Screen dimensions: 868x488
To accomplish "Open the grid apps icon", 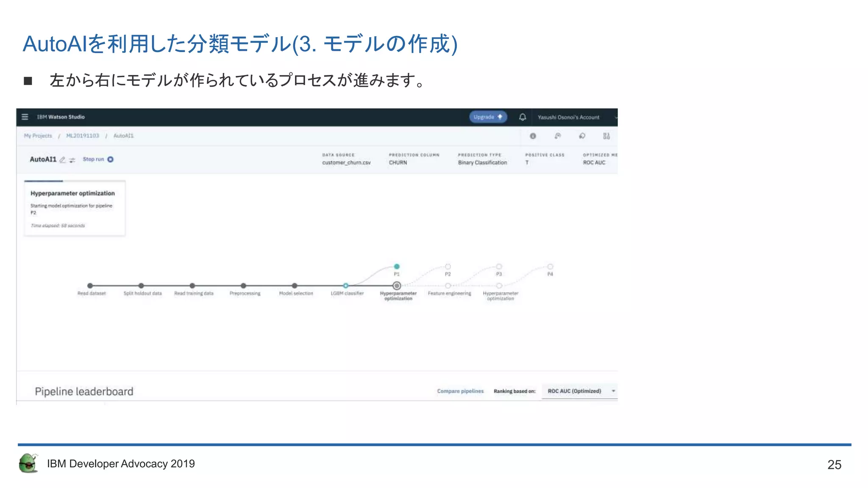I will pos(606,136).
